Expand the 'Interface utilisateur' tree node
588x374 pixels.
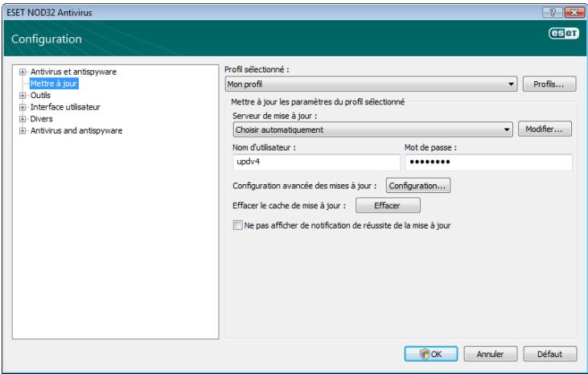[23, 107]
